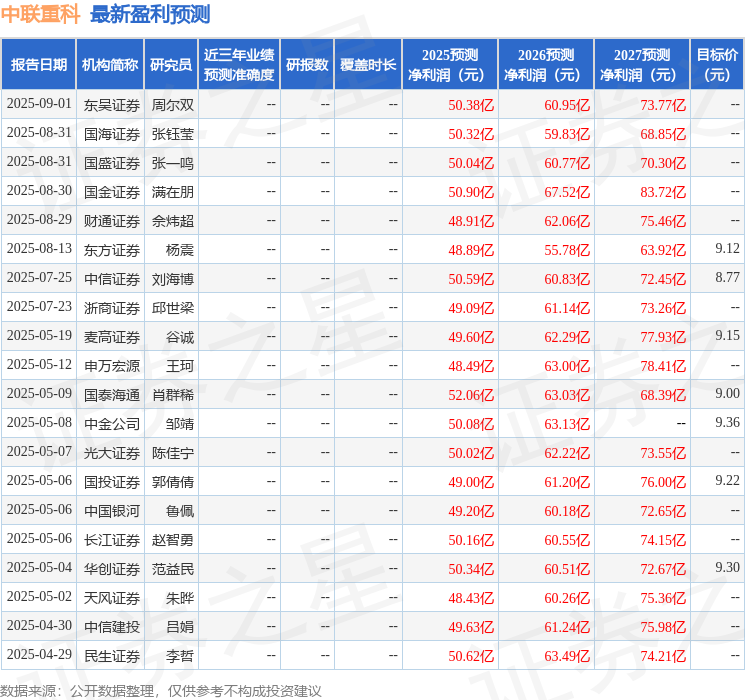Viewport: 745px width, 700px height.
Task: Click researcher 满在朋 in 国金证券 row
Action: tap(172, 192)
